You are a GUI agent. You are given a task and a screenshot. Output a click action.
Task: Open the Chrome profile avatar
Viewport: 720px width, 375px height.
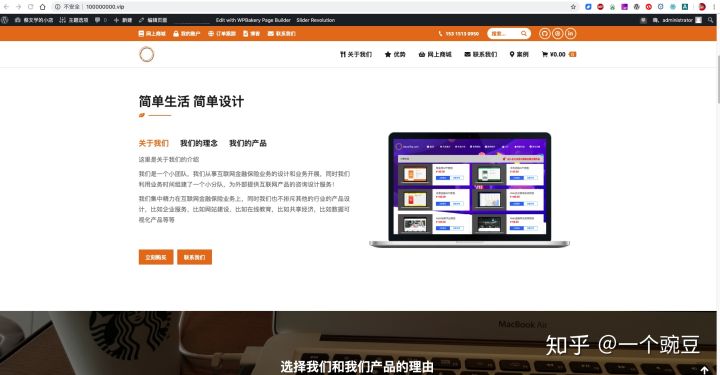click(x=702, y=7)
